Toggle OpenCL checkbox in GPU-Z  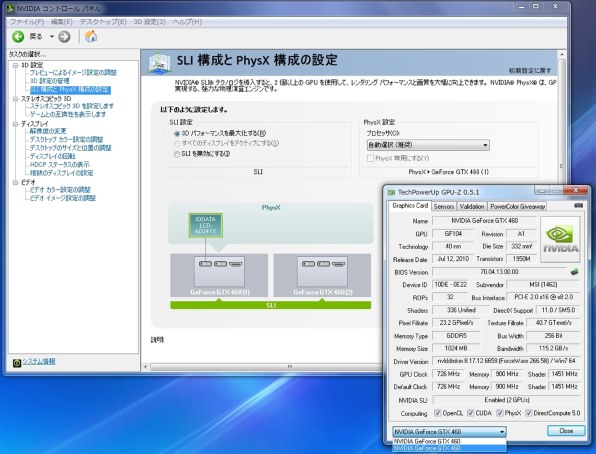437,413
